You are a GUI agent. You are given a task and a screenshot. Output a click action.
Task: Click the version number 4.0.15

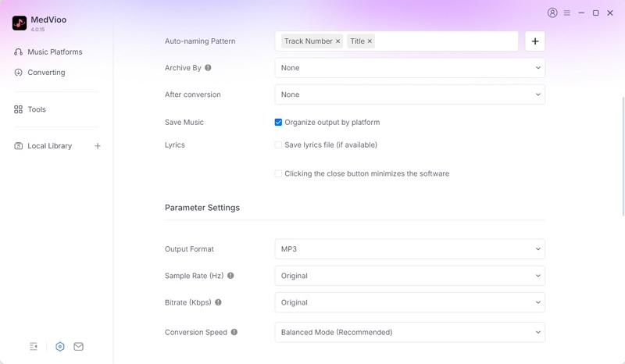pos(37,30)
